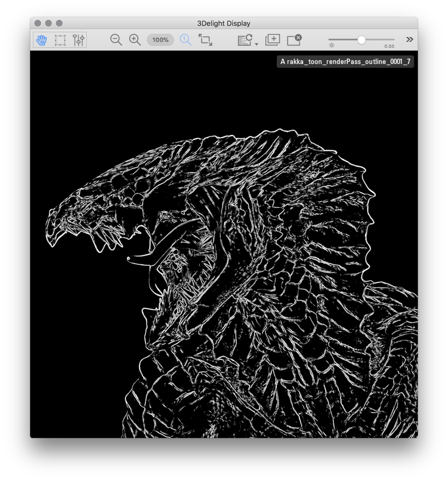Adjust the exposure slider handle
Viewport: 448px width, 481px height.
361,40
